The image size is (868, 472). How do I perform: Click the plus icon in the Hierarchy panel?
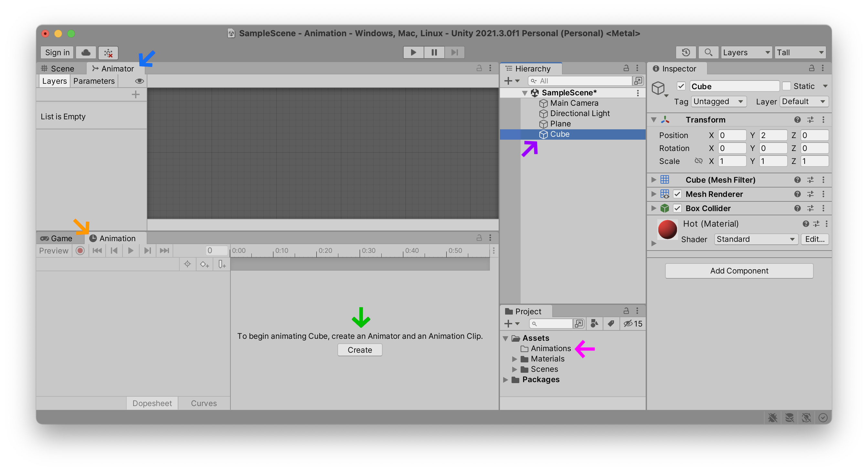coord(508,80)
